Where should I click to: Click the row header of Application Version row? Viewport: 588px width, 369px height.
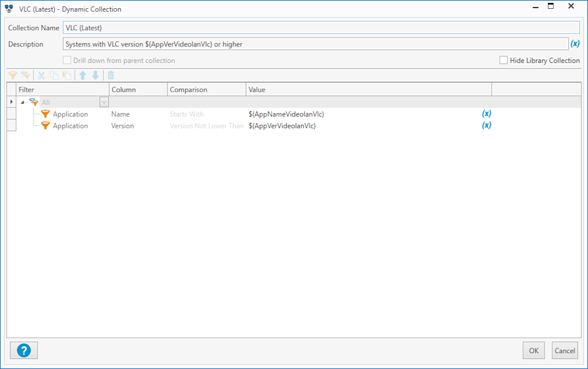[12, 125]
